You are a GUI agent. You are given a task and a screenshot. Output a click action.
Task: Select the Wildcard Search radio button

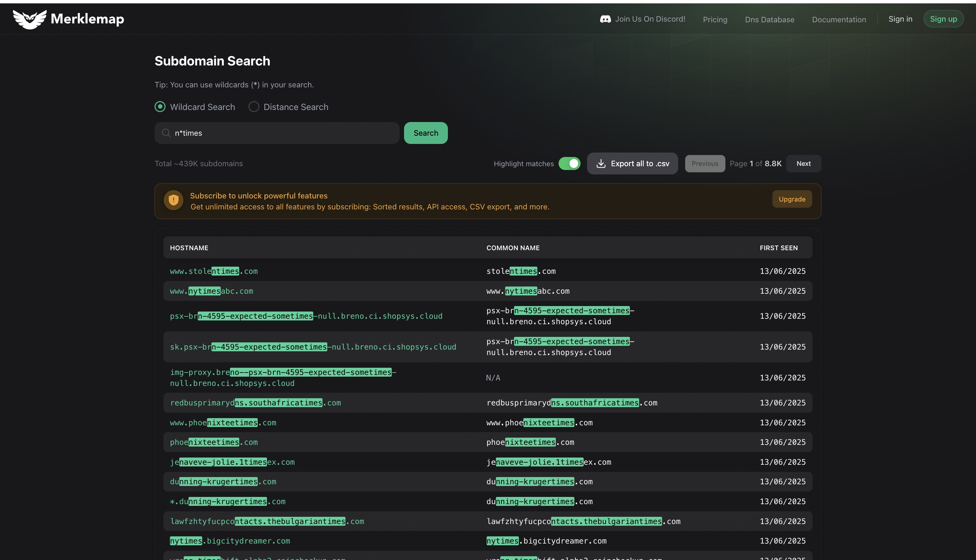(x=160, y=107)
